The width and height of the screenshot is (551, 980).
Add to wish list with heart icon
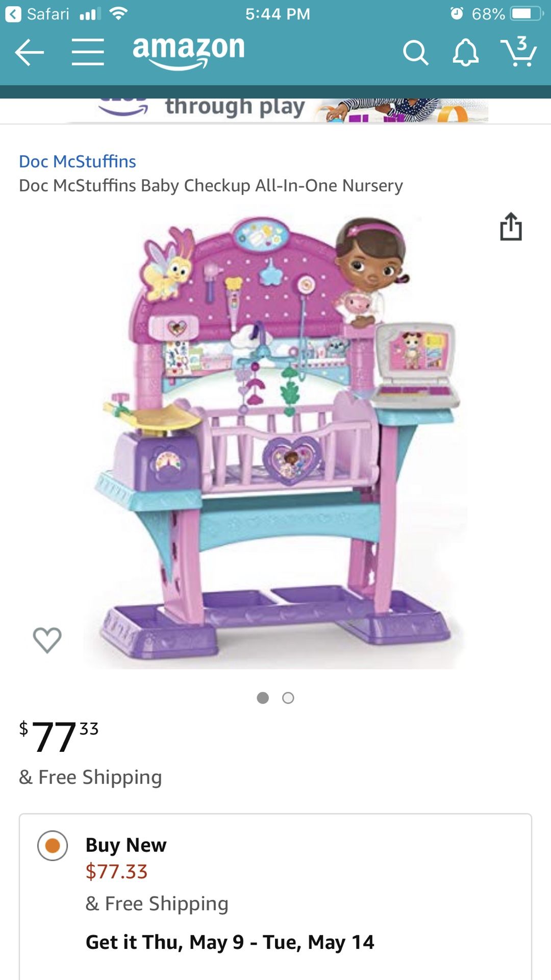pos(47,640)
